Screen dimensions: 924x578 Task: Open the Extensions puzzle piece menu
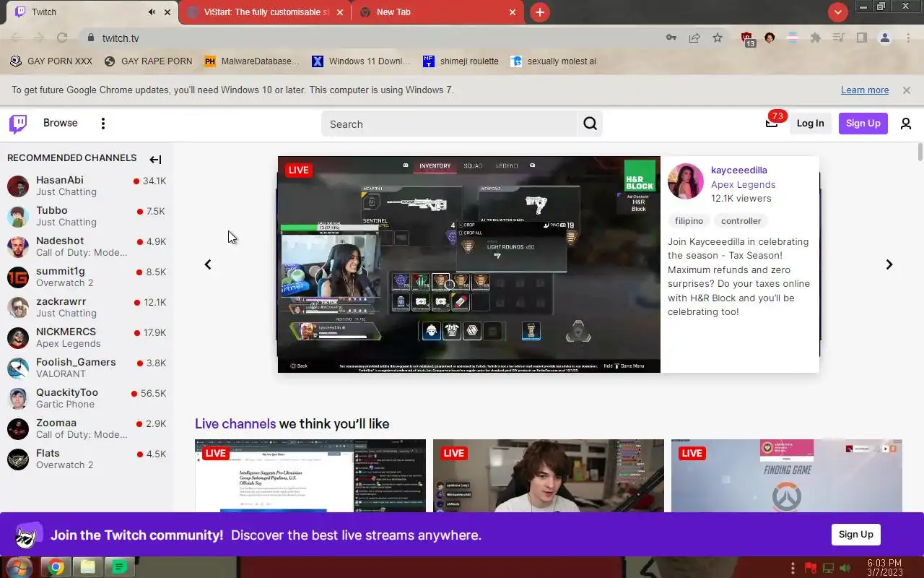click(816, 38)
